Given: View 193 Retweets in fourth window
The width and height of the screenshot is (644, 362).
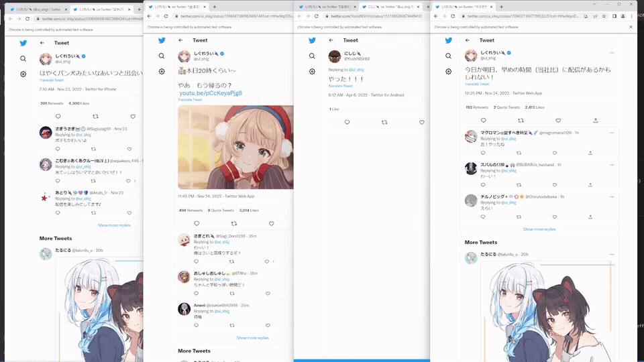Looking at the screenshot, I should point(477,107).
